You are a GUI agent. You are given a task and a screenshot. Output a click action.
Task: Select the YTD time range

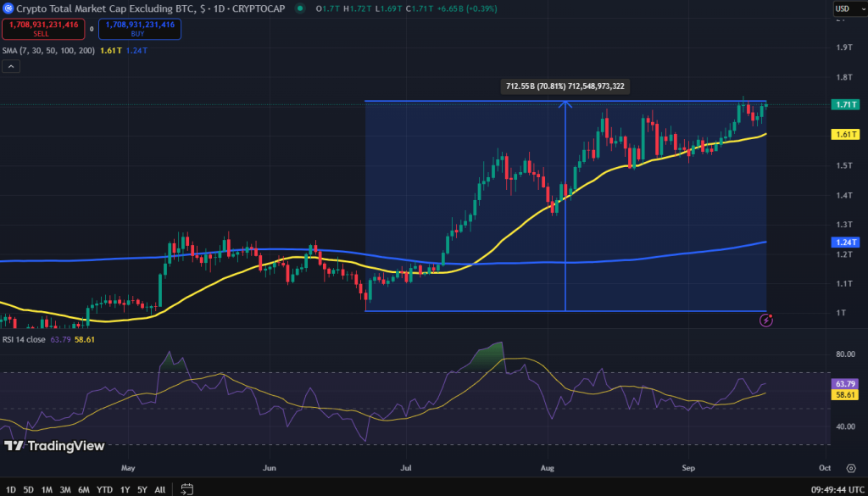click(104, 489)
